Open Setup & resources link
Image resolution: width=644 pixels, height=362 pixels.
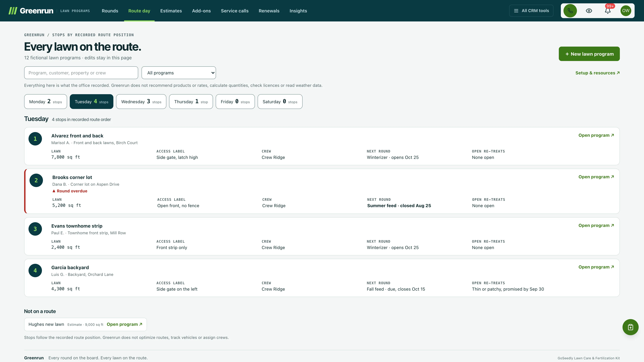point(598,73)
